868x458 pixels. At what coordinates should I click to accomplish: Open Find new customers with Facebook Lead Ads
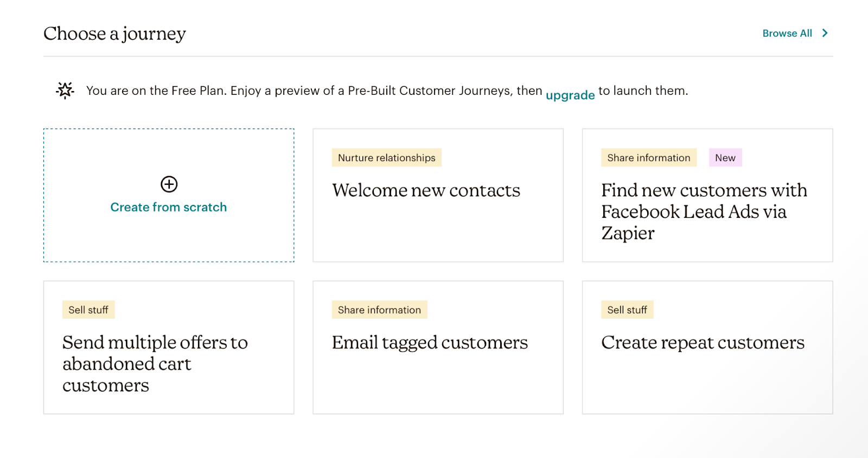704,211
